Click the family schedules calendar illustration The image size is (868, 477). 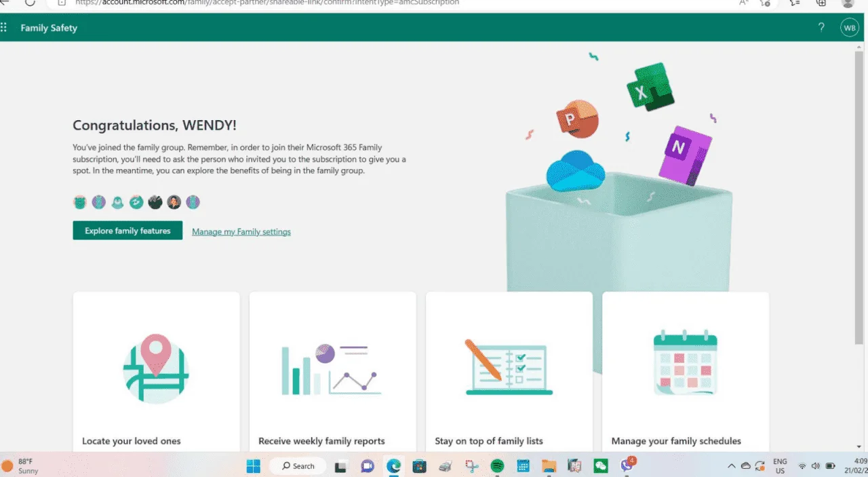click(x=685, y=362)
